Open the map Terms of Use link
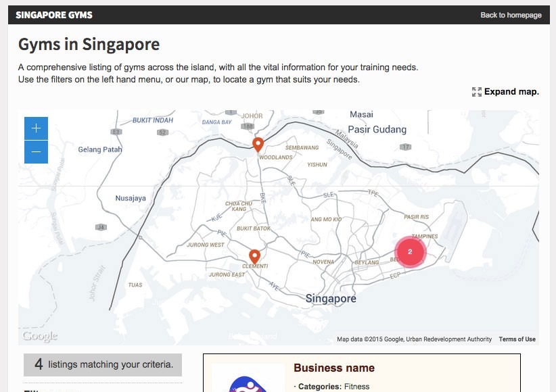 [517, 339]
